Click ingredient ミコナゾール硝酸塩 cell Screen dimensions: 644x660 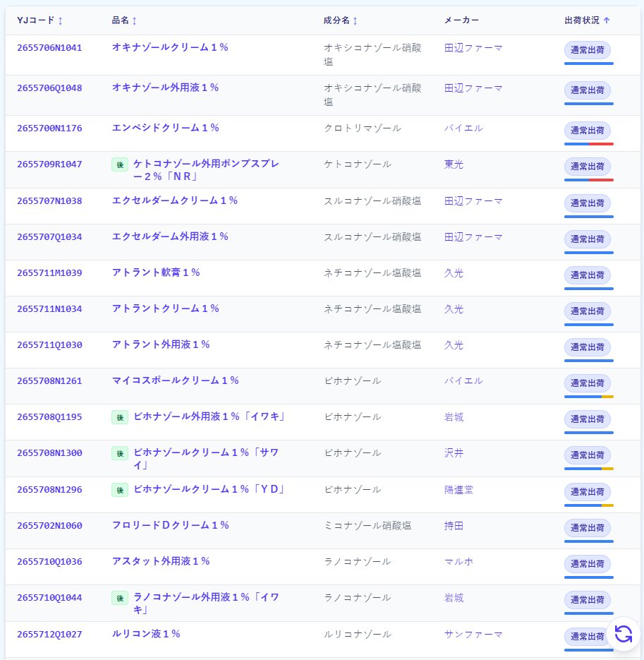pos(367,526)
